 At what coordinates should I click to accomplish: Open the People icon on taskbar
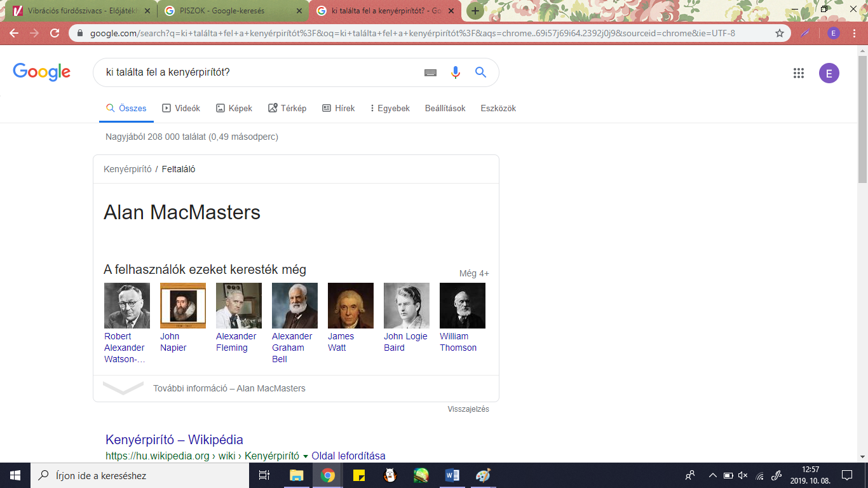(x=690, y=475)
